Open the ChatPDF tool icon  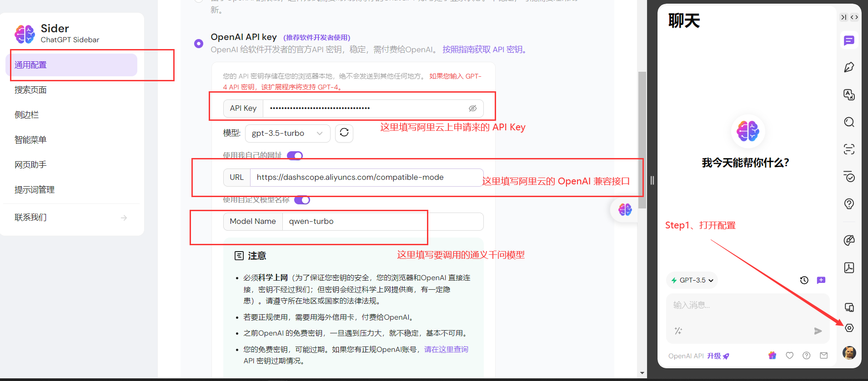pos(849,267)
